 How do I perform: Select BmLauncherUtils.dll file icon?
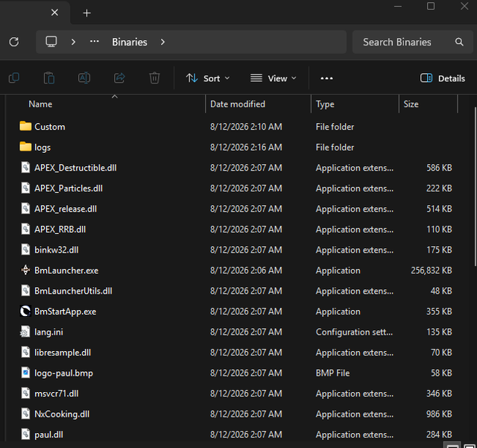tap(25, 291)
